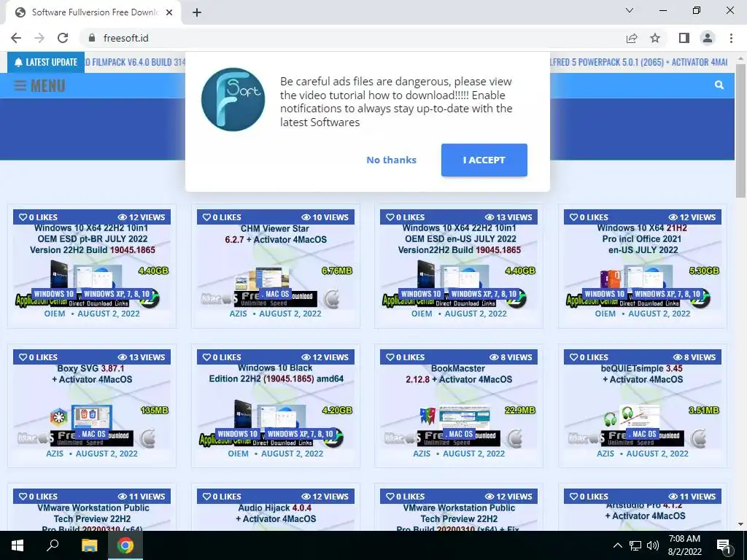Open Windows 10 X64 21H2 Pro Office thumbnail
The width and height of the screenshot is (747, 560).
pos(643,267)
